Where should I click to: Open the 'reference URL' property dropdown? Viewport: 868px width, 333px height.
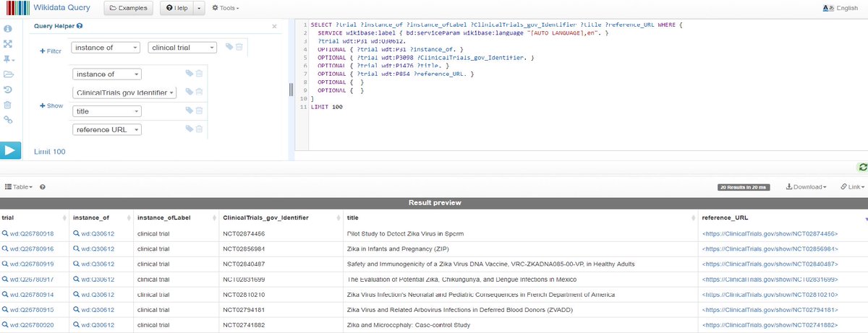(107, 130)
